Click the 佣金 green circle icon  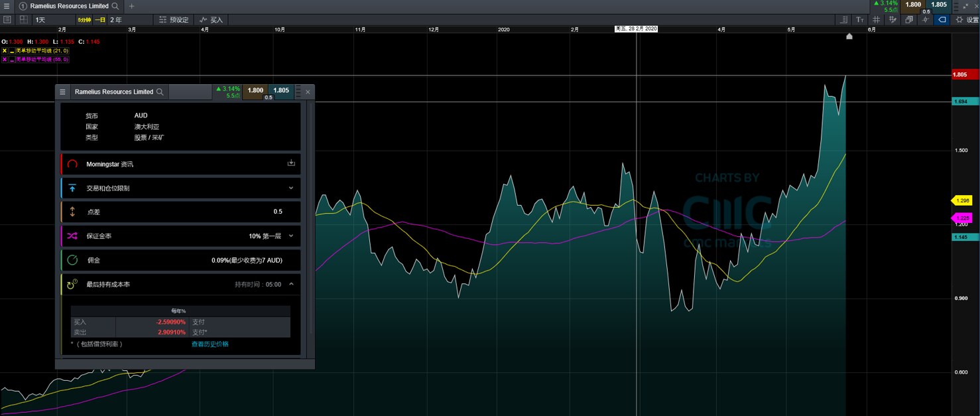click(x=72, y=260)
